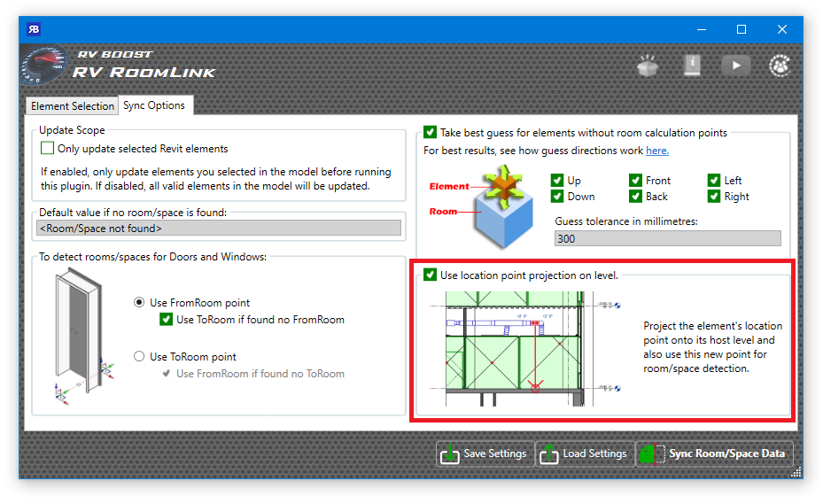The width and height of the screenshot is (823, 504).
Task: Select the Sync Options tab
Action: pyautogui.click(x=154, y=105)
